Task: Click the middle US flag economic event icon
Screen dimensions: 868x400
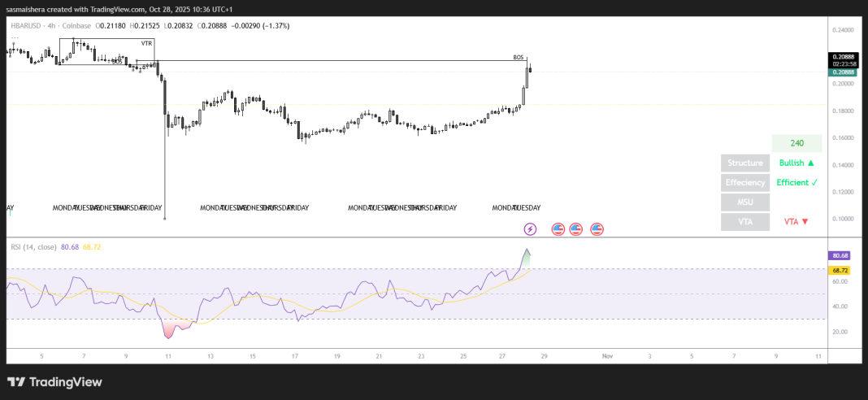Action: coord(575,228)
